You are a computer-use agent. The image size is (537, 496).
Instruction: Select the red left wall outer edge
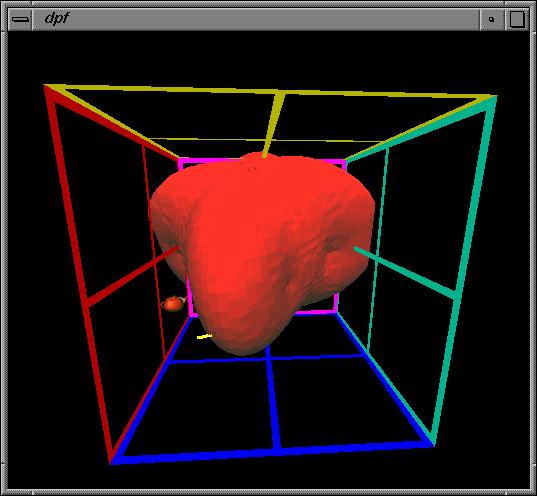(77, 271)
